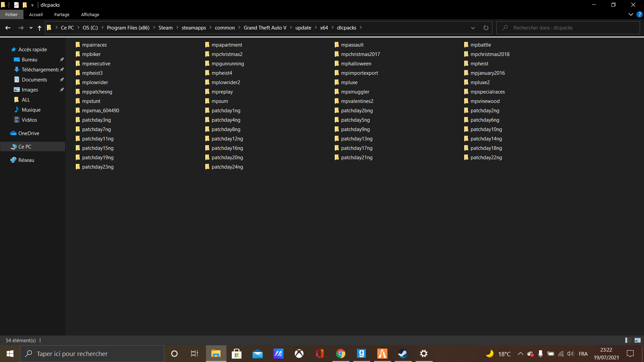Expand chevron after update breadcrumb
This screenshot has width=644, height=362.
[316, 27]
